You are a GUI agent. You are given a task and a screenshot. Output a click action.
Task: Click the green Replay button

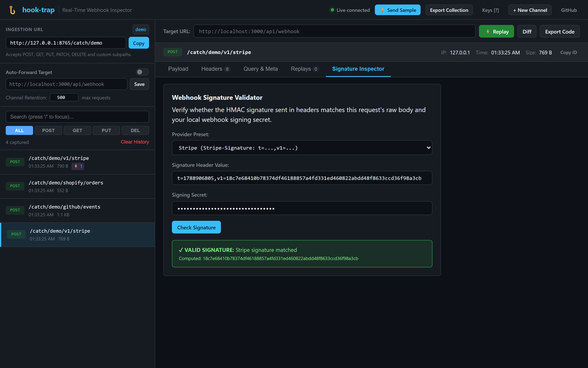click(496, 31)
